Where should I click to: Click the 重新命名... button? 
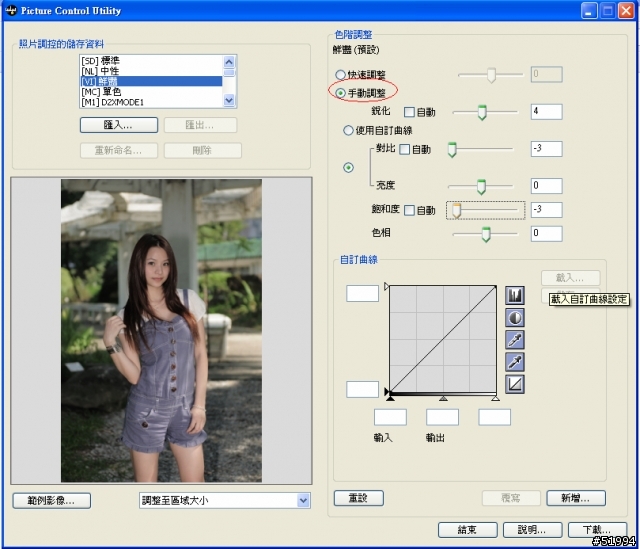119,150
